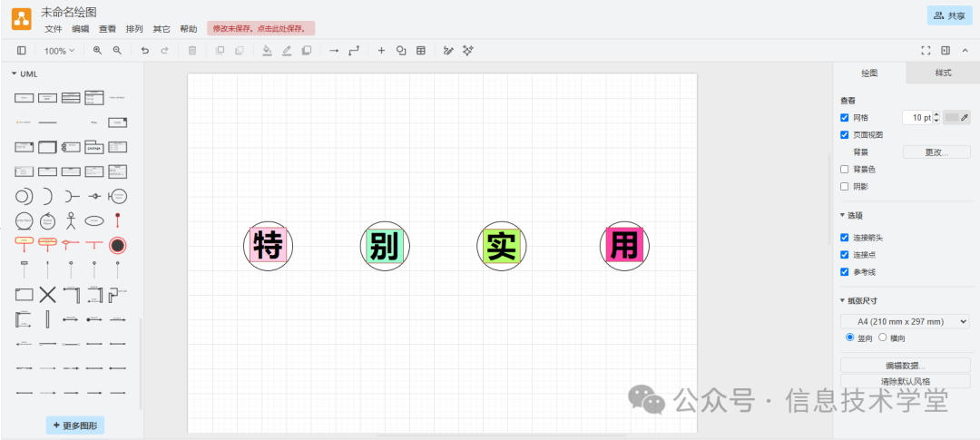Click the redo arrow icon
Image resolution: width=980 pixels, height=440 pixels.
(x=165, y=51)
